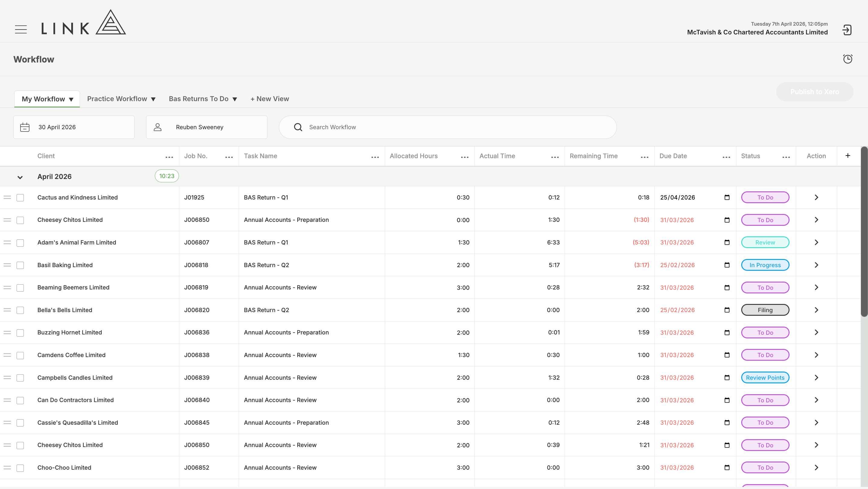The height and width of the screenshot is (489, 868).
Task: Click the + New View link
Action: click(270, 99)
